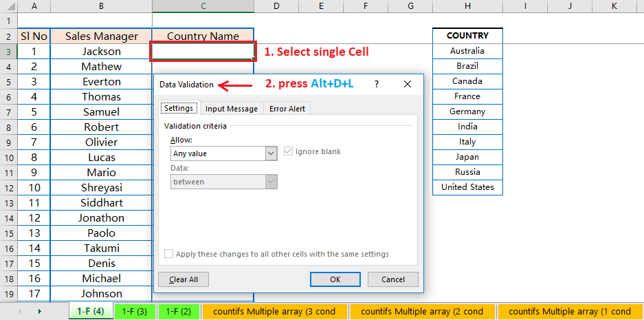Select the cell containing Takumi
This screenshot has width=644, height=320.
click(101, 248)
